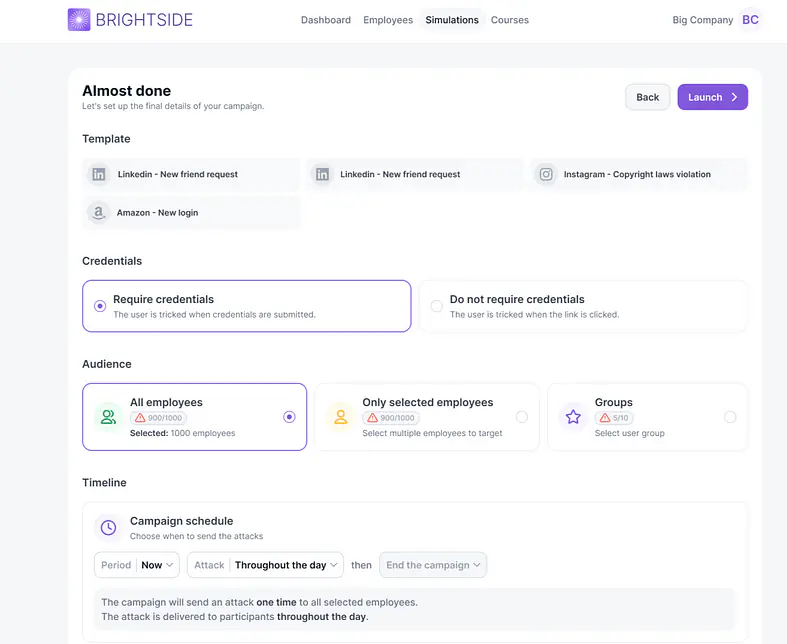Viewport: 787px width, 644px height.
Task: Click 'Select multiple employees to target' text
Action: coord(432,433)
